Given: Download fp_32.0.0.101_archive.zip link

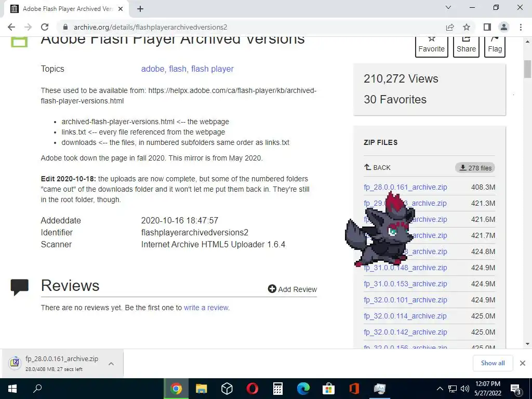Looking at the screenshot, I should (405, 300).
